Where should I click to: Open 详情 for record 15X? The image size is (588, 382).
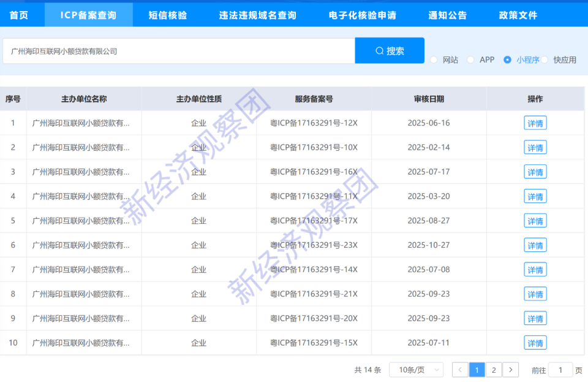[535, 343]
